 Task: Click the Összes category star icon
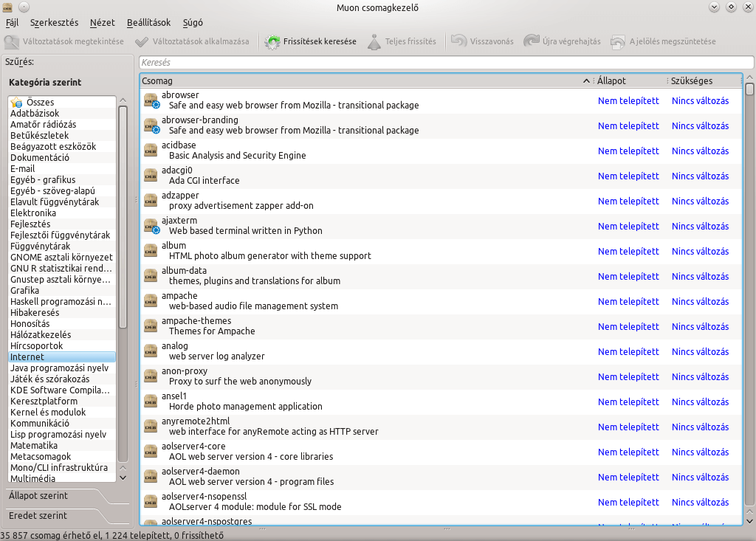pyautogui.click(x=16, y=103)
